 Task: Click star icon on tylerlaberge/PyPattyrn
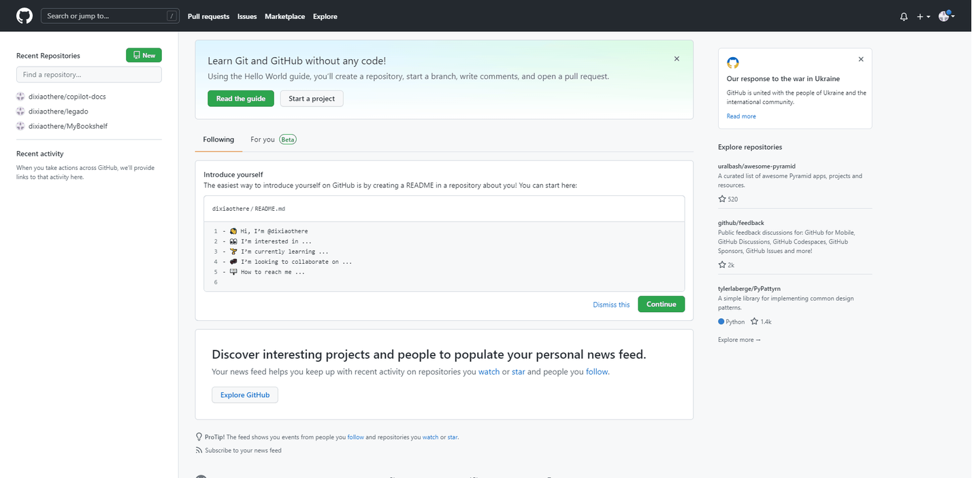(x=755, y=322)
